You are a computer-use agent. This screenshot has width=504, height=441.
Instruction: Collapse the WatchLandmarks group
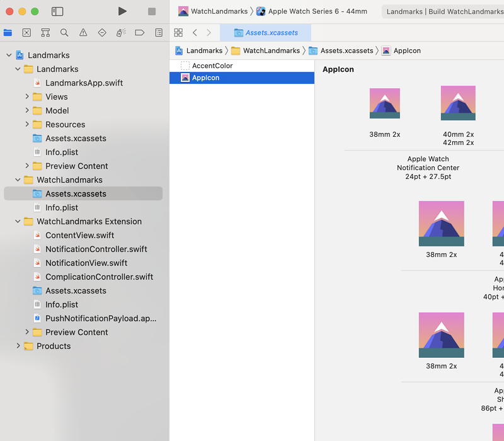[18, 180]
